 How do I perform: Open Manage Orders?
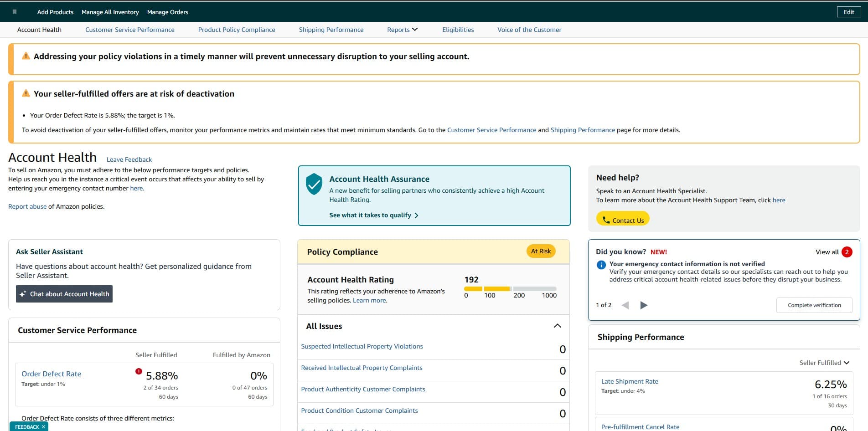(x=167, y=12)
